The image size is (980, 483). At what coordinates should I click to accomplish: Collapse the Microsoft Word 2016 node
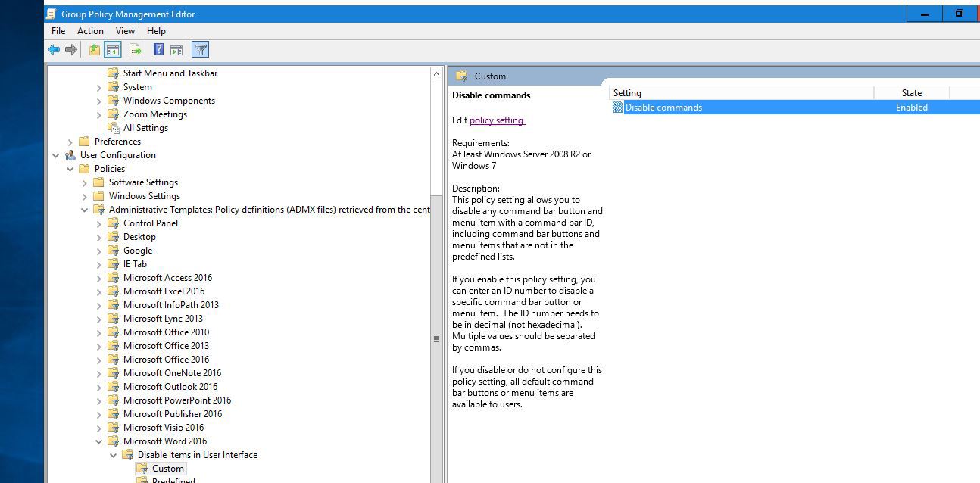pos(98,441)
